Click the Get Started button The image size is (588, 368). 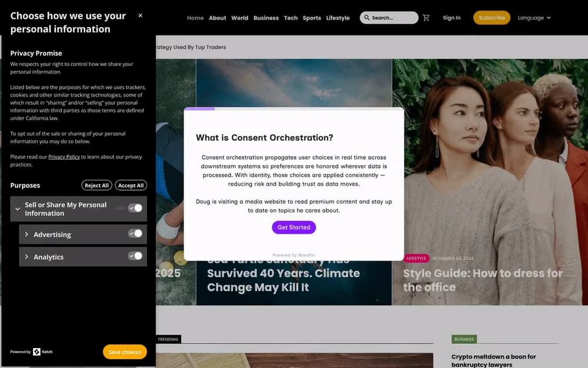[293, 227]
